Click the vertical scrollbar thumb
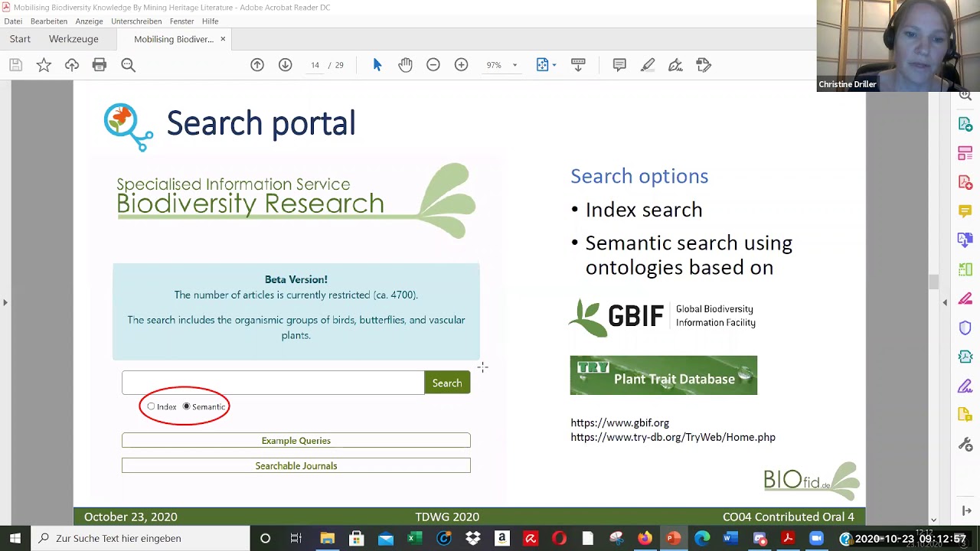 pos(933,282)
